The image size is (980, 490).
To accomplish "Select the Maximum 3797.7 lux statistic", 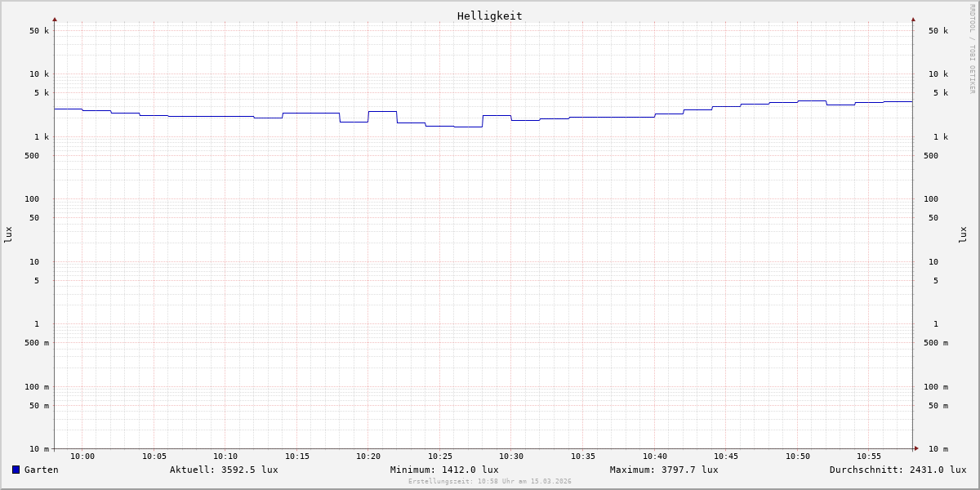I will pyautogui.click(x=664, y=470).
